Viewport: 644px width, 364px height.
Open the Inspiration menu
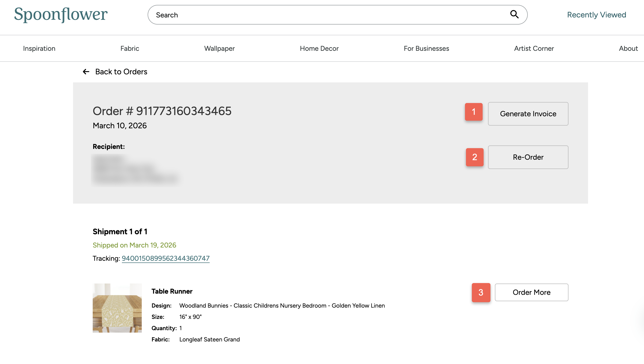coord(39,49)
